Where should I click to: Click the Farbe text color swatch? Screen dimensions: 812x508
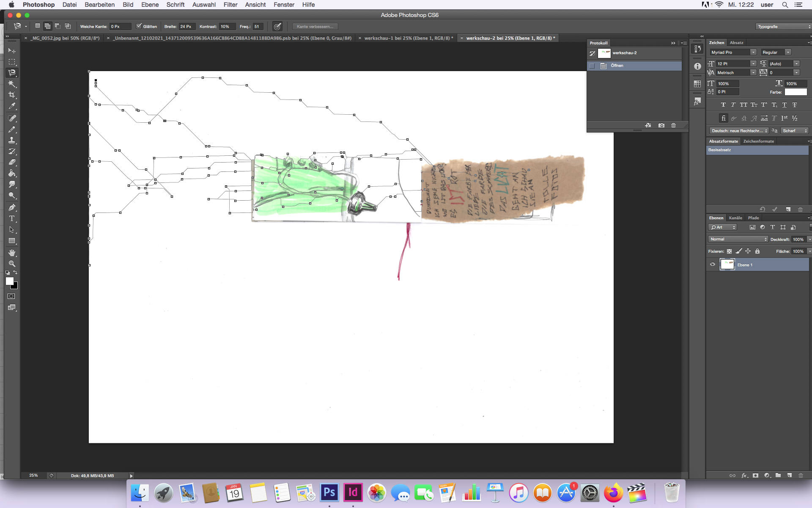point(796,92)
